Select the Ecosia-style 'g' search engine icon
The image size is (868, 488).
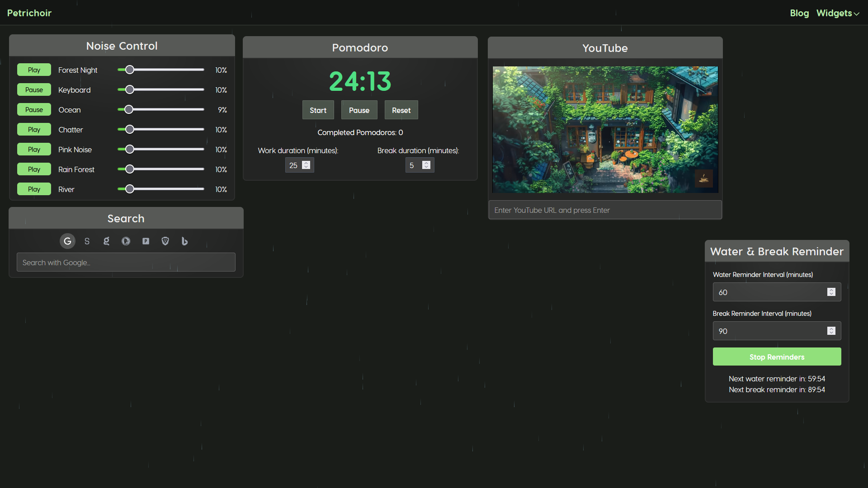[x=106, y=241]
